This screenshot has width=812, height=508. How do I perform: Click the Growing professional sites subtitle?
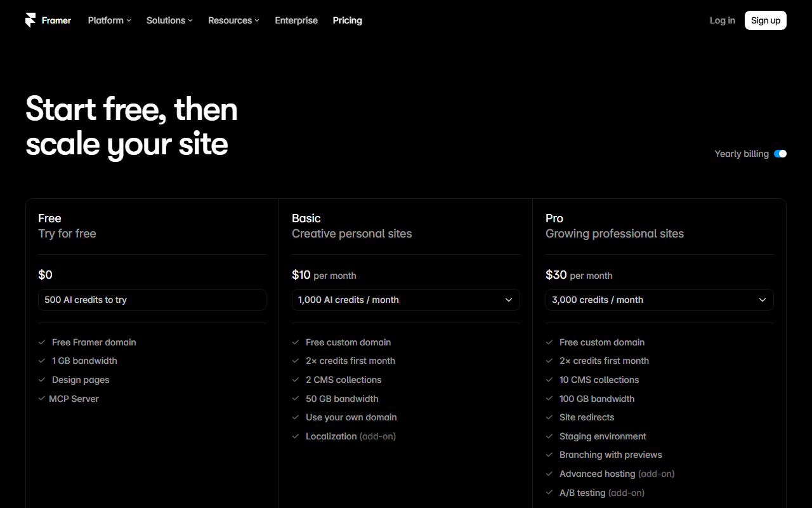615,234
